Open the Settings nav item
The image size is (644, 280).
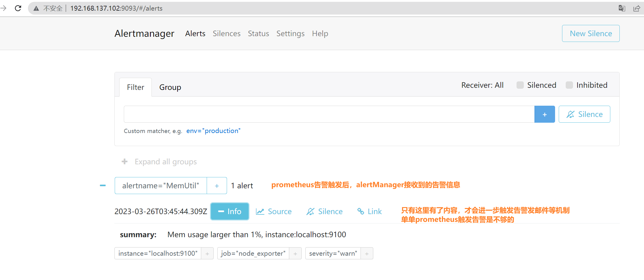(x=290, y=33)
